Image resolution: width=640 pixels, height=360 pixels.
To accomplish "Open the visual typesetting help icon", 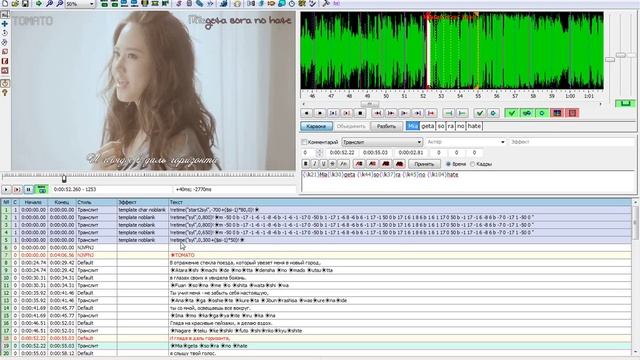I will [x=4, y=93].
